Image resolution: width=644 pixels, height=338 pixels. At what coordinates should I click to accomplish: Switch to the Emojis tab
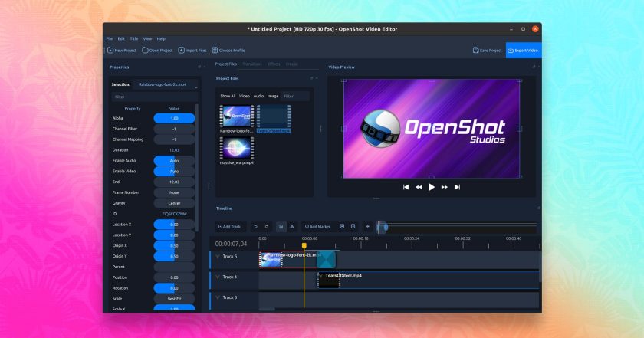tap(292, 64)
